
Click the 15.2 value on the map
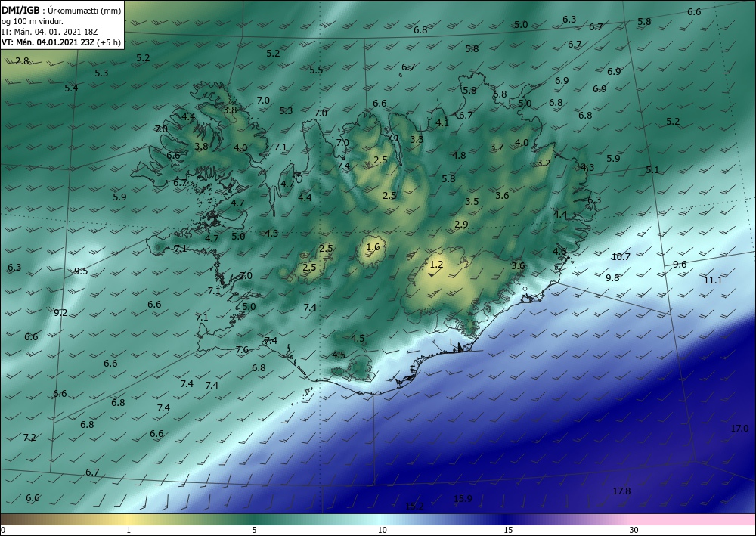(x=414, y=506)
